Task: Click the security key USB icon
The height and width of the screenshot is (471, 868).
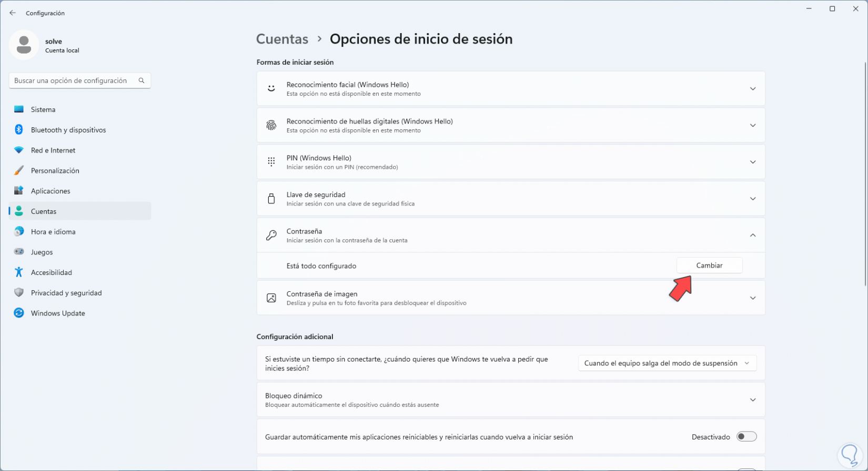Action: click(271, 199)
